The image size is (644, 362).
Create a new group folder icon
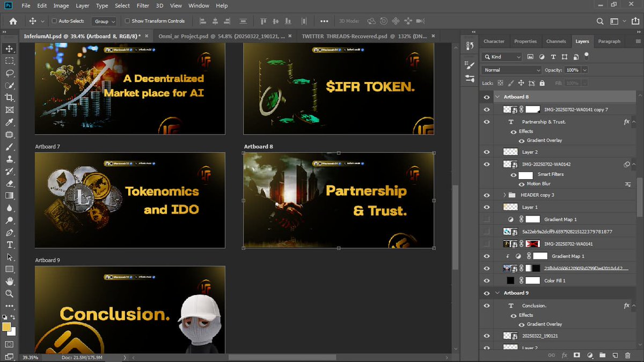coord(602,355)
